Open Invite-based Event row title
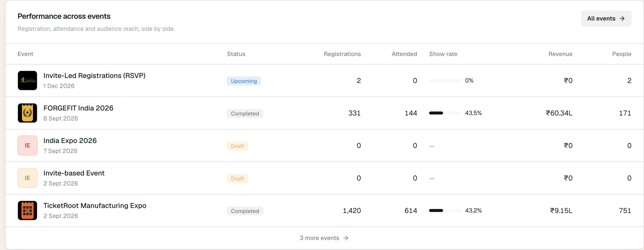The image size is (644, 250). coord(74,173)
